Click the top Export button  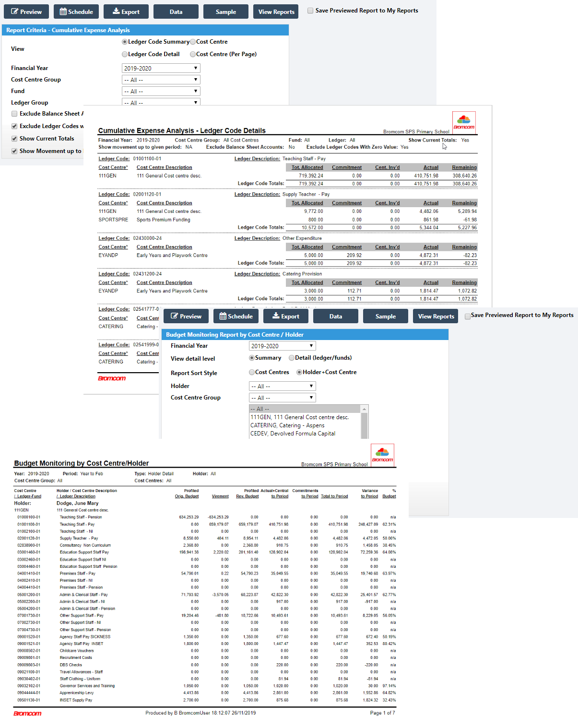tap(126, 12)
